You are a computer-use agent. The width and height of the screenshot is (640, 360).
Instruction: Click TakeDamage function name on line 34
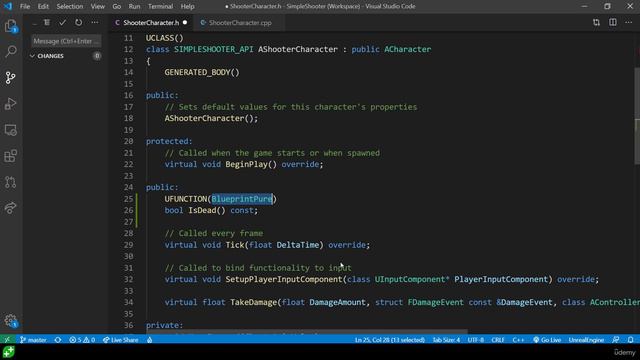[x=254, y=302]
